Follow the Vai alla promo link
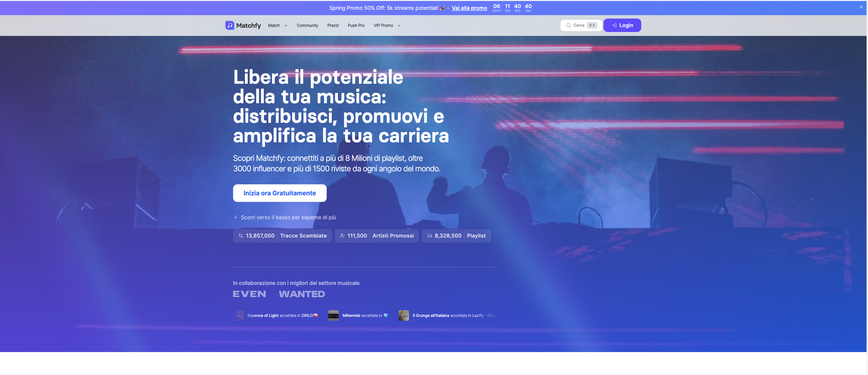The width and height of the screenshot is (868, 375). [x=469, y=8]
